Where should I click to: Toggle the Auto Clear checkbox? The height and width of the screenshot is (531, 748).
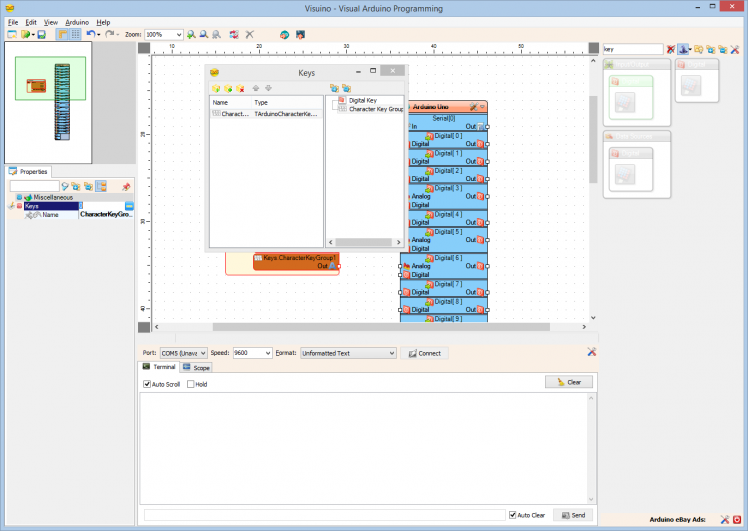(x=513, y=515)
